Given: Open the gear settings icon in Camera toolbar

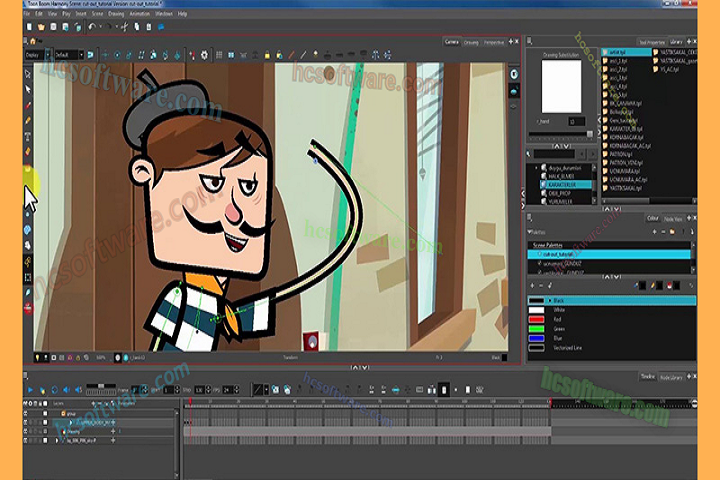Looking at the screenshot, I should [204, 55].
